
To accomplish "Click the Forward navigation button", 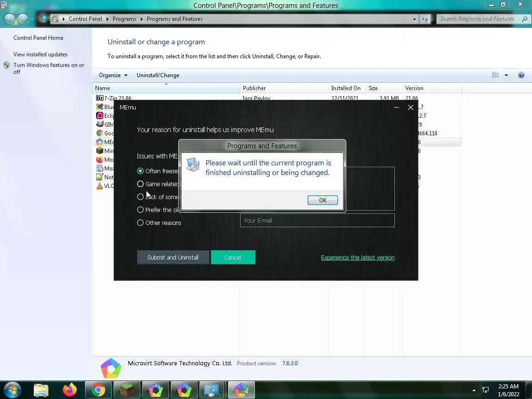I will [22, 19].
